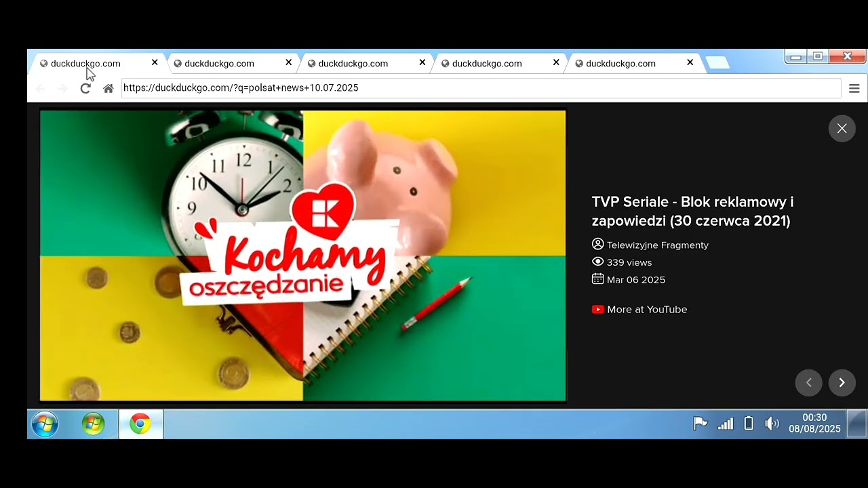The height and width of the screenshot is (488, 868).
Task: Navigate forward in browser history
Action: pos(62,88)
